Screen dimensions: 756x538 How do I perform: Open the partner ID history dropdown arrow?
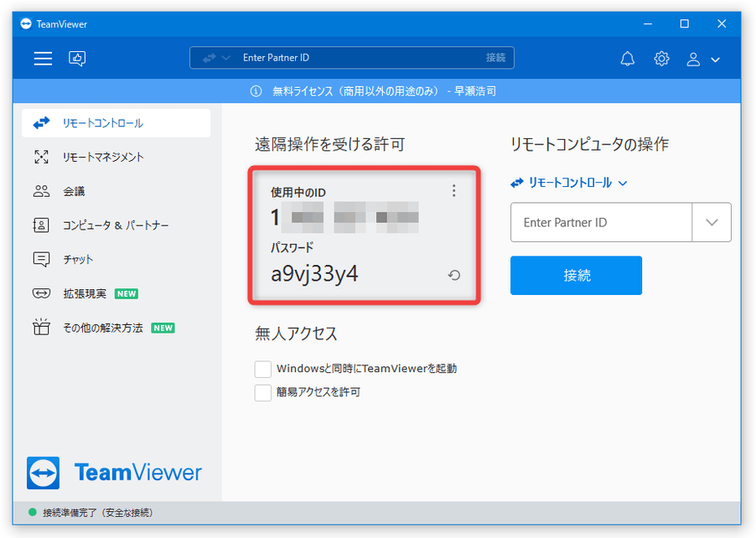tap(712, 222)
